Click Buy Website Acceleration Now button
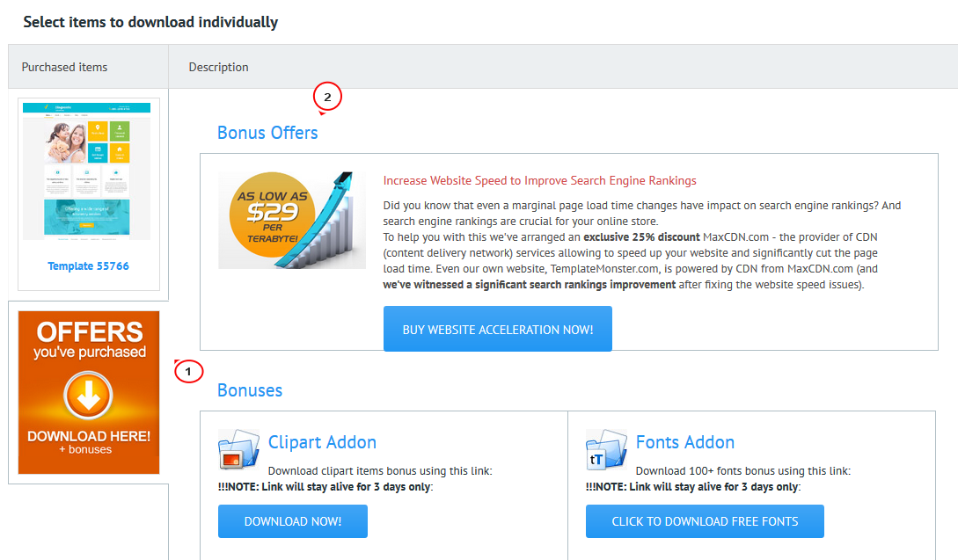Viewport: 958px width, 560px height. tap(497, 329)
